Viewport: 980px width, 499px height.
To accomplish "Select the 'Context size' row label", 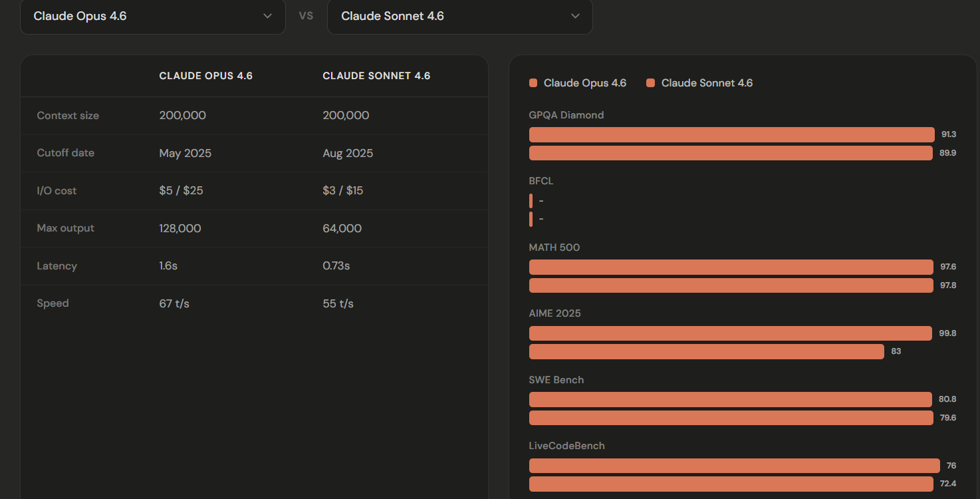I will coord(68,116).
